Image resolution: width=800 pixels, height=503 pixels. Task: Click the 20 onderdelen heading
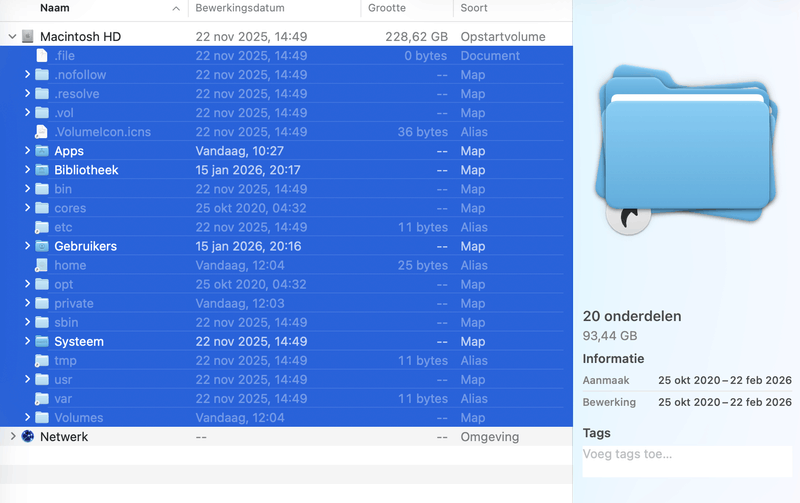[632, 316]
